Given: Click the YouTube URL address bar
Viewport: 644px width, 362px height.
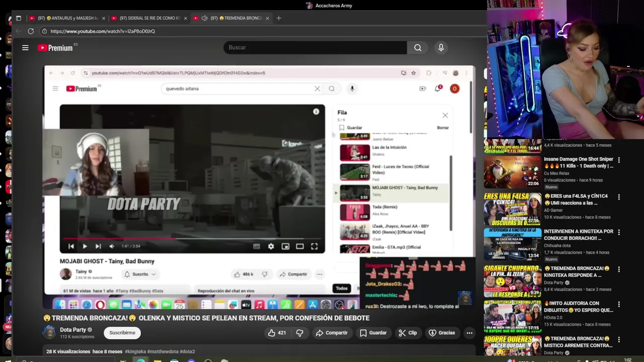Looking at the screenshot, I should coord(103,31).
